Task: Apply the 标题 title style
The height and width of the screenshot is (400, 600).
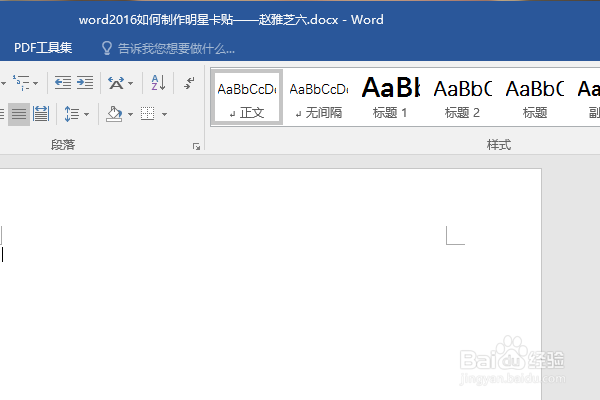Action: [535, 98]
